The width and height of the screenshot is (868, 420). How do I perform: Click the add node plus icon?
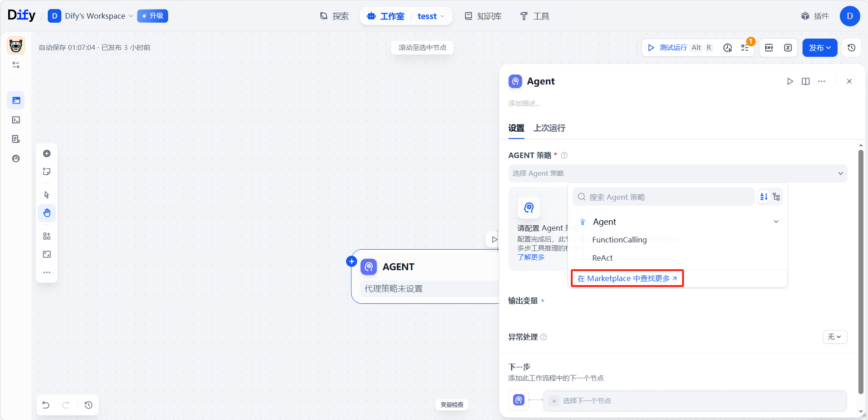(x=47, y=153)
